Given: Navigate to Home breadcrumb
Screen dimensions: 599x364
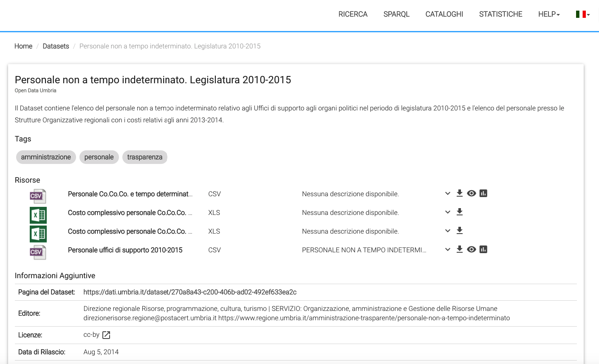Looking at the screenshot, I should (x=23, y=46).
